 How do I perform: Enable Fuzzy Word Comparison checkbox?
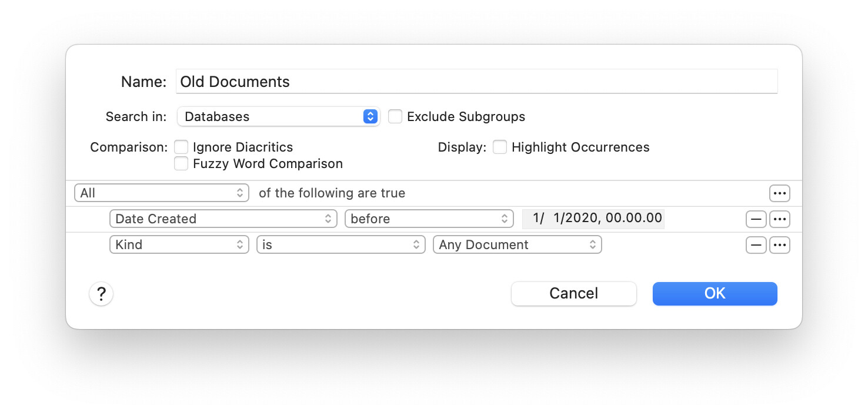click(x=181, y=163)
